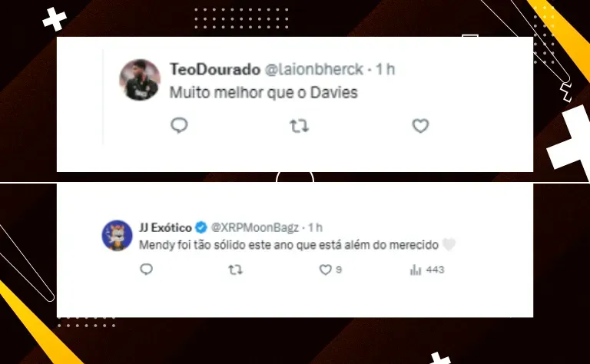Click the 443 views count
Viewport: 590px width, 364px height.
click(435, 270)
